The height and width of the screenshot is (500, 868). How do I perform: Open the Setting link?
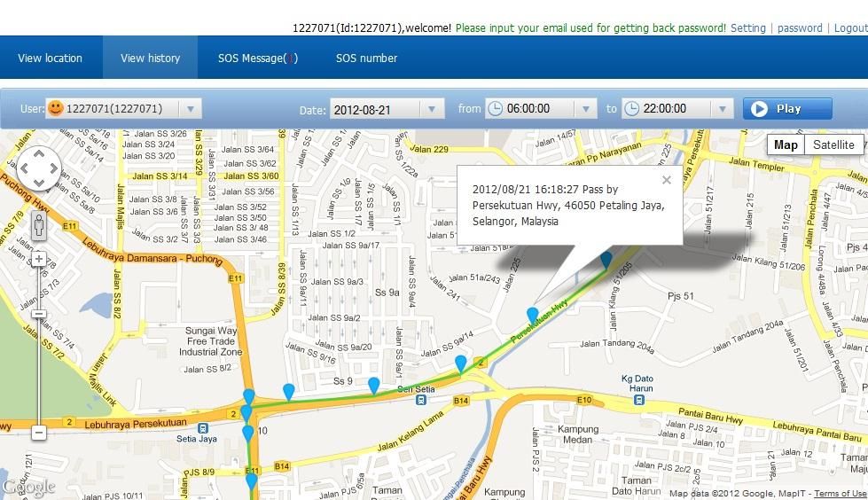pos(747,28)
